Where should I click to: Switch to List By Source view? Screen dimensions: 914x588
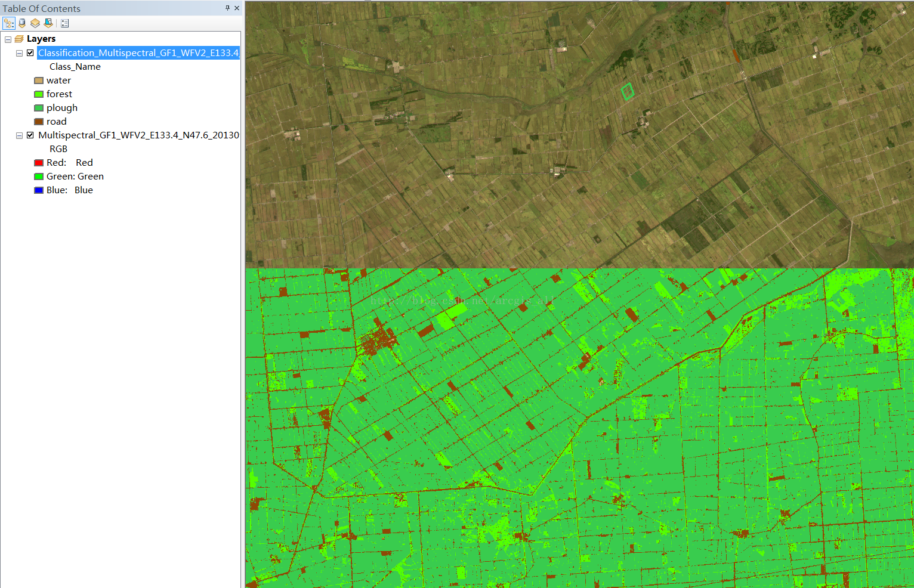click(x=22, y=23)
